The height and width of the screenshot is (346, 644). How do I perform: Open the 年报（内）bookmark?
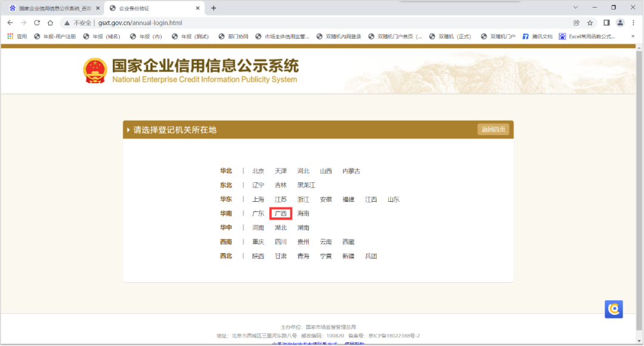[146, 36]
